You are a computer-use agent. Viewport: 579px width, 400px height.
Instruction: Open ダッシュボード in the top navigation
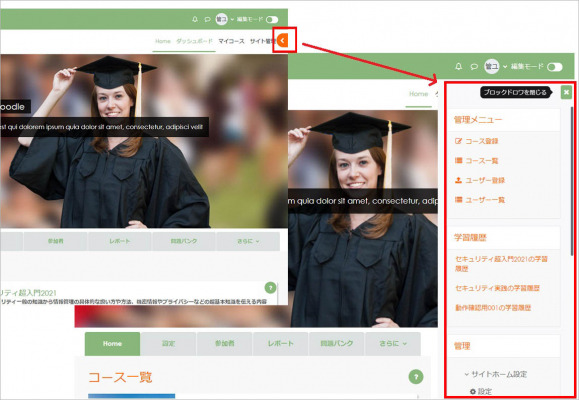pos(194,41)
